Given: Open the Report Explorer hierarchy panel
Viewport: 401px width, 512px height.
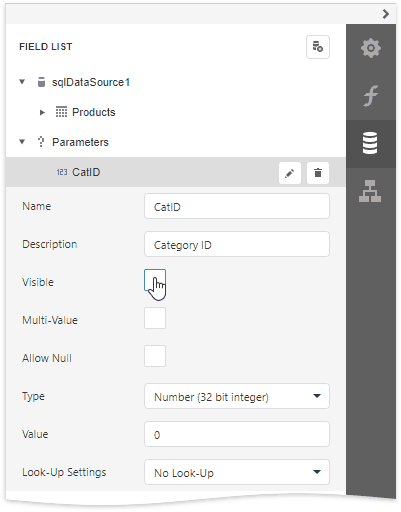Looking at the screenshot, I should pos(371,191).
